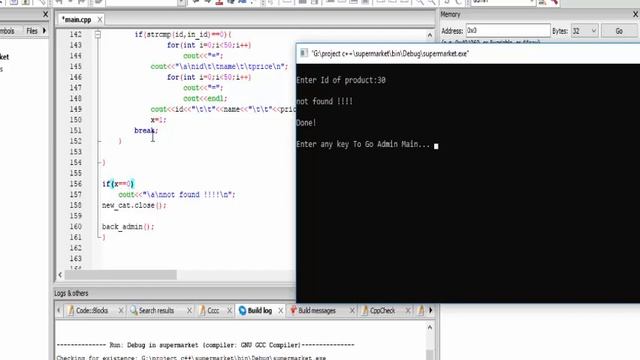Click Build log scroll up arrow
This screenshot has width=640, height=360.
(x=429, y=327)
